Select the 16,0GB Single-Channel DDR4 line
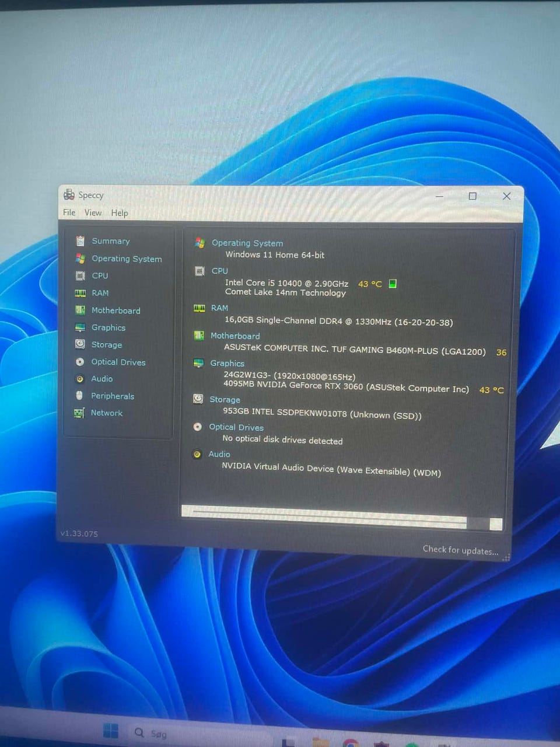 pos(338,321)
